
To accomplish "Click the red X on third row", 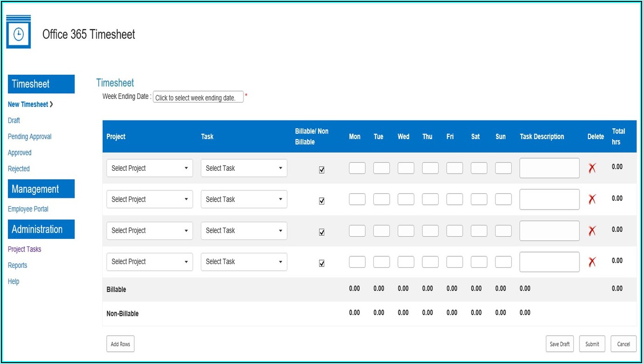I will click(592, 231).
